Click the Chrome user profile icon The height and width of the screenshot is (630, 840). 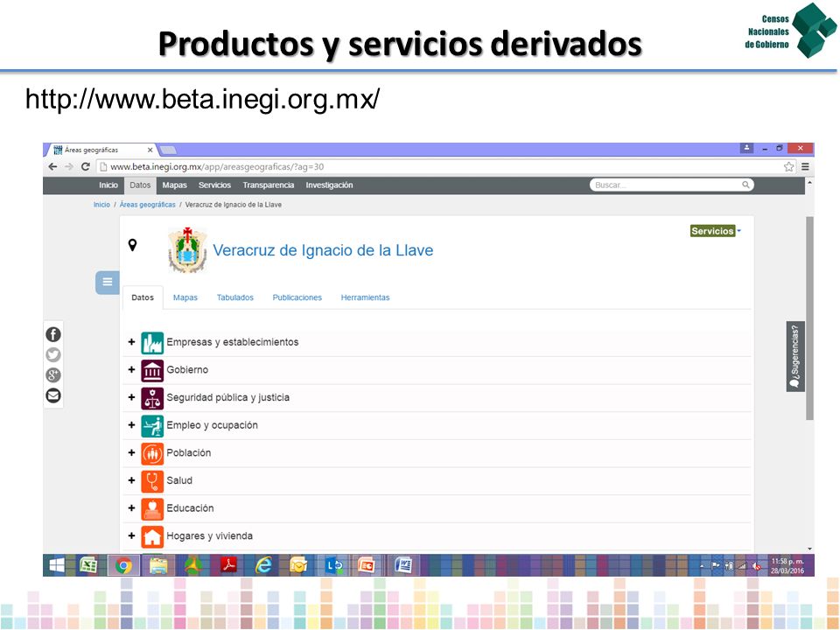tap(746, 149)
